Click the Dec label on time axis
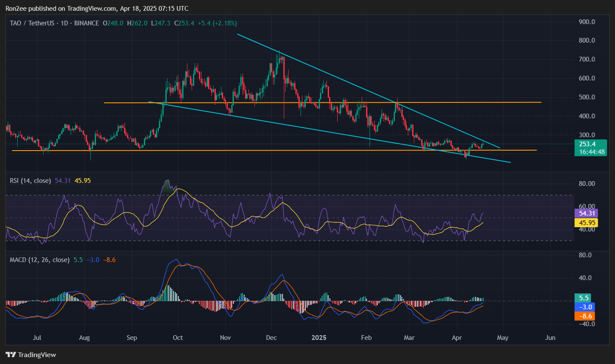The image size is (615, 364). [271, 337]
